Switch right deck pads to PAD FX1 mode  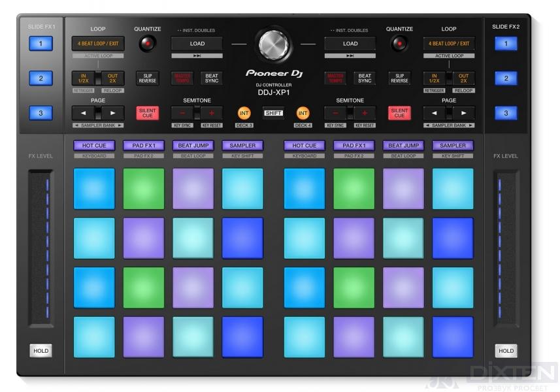tap(354, 145)
